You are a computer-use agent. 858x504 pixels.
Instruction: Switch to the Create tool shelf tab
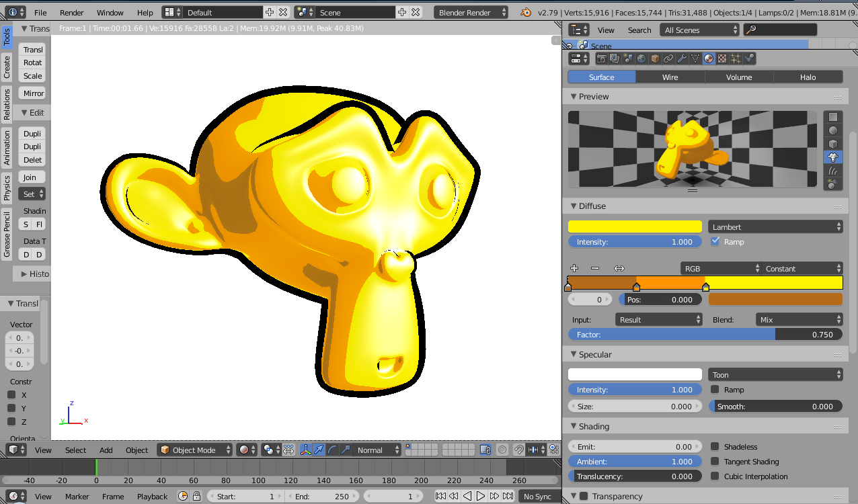(x=7, y=67)
